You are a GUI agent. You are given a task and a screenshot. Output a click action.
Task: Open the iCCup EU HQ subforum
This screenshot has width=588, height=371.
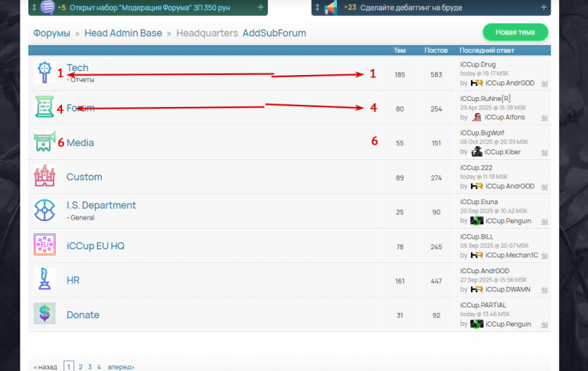tap(96, 246)
